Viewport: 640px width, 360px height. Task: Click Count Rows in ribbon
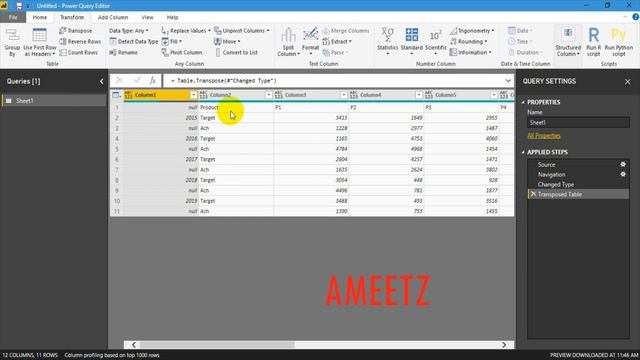(x=78, y=53)
